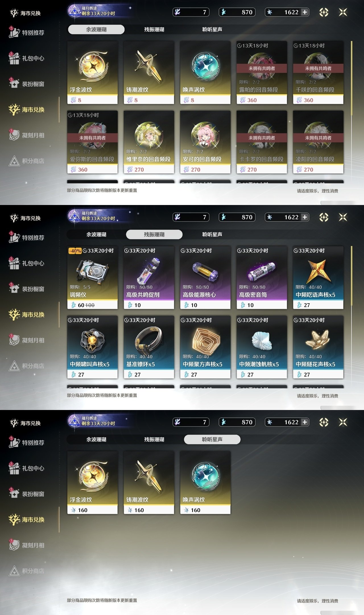
Task: Select the 高级能源核心 capsule item
Action: point(205,278)
